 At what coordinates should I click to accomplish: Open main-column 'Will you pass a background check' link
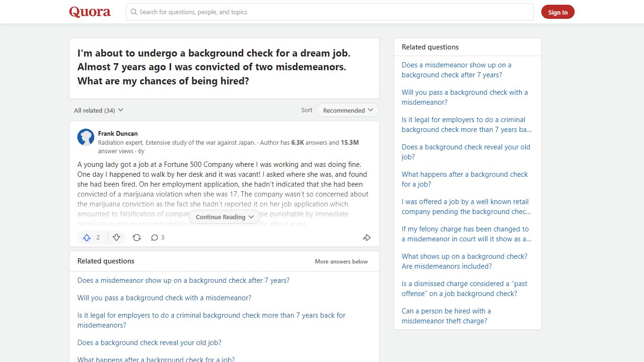tap(164, 298)
